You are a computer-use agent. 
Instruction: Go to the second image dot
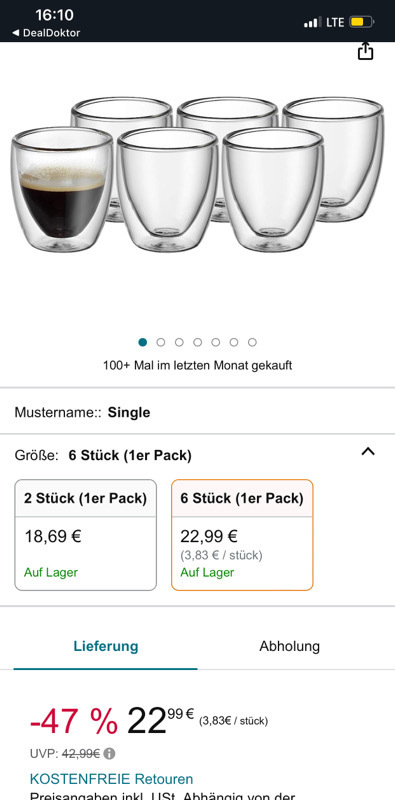(161, 342)
